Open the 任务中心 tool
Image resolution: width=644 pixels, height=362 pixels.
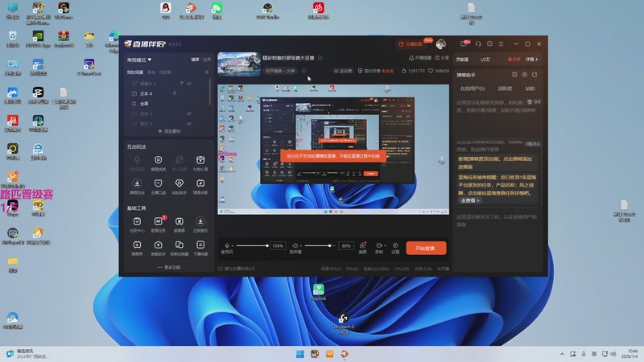pos(137,224)
